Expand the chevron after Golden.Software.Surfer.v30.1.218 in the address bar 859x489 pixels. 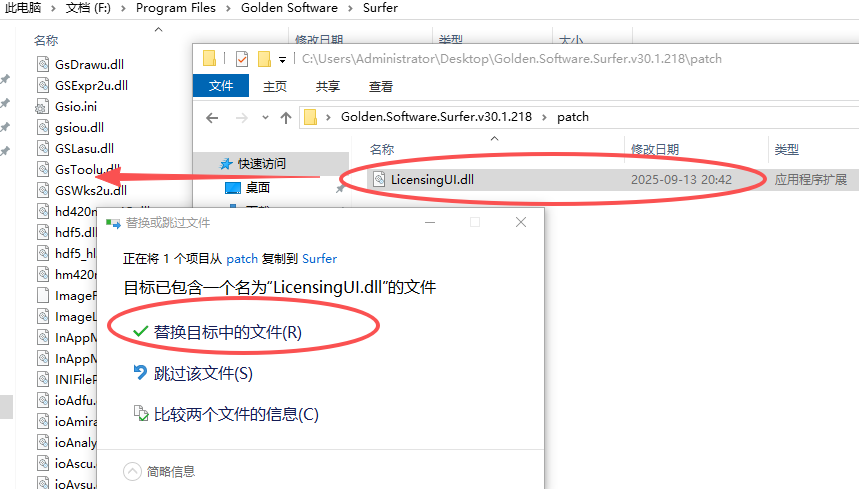(x=544, y=117)
